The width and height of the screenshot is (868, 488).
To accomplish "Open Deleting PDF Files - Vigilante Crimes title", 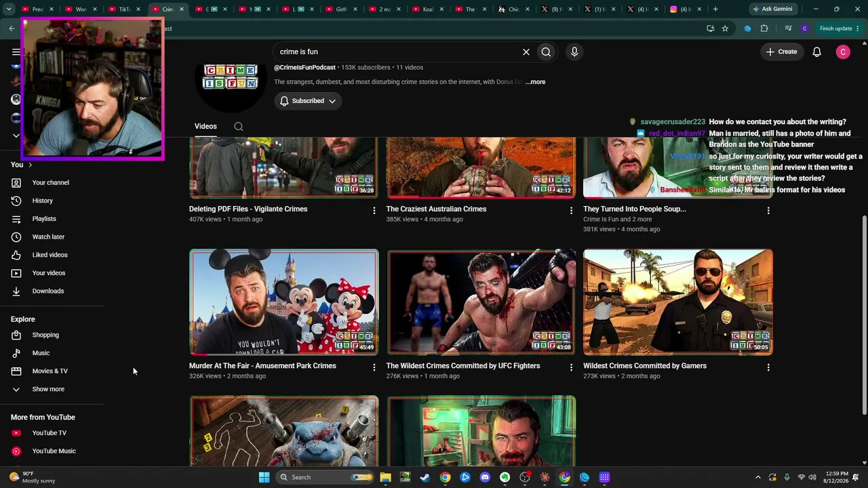I will pos(248,209).
